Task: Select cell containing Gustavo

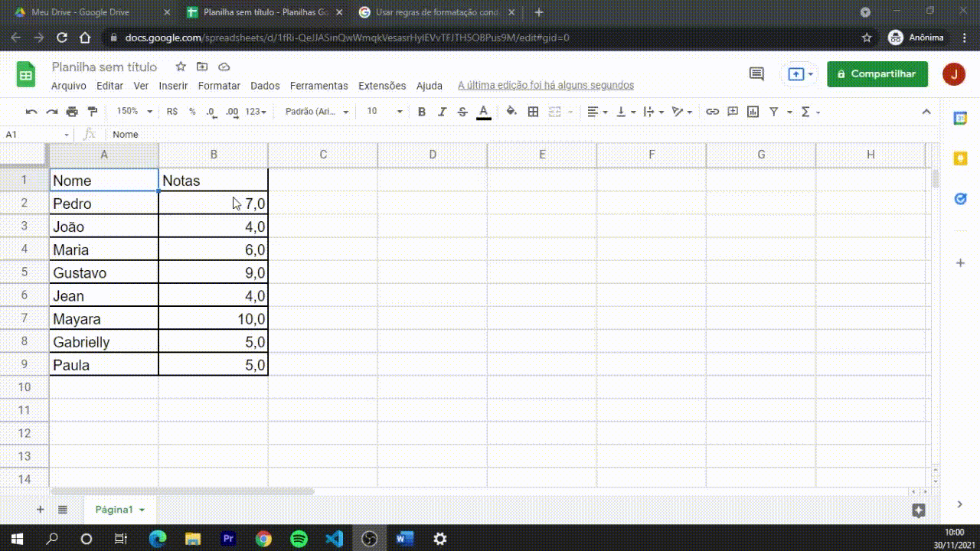Action: tap(104, 272)
